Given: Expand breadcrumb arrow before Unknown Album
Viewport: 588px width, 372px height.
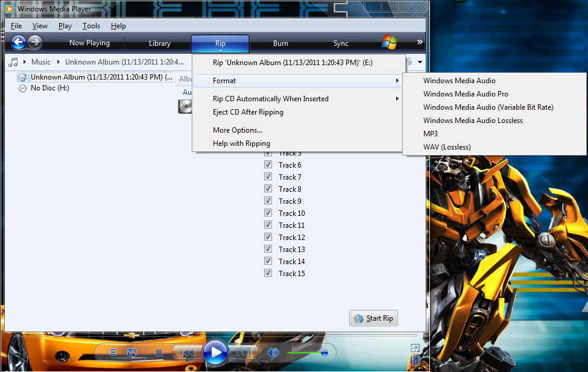Looking at the screenshot, I should coord(58,62).
